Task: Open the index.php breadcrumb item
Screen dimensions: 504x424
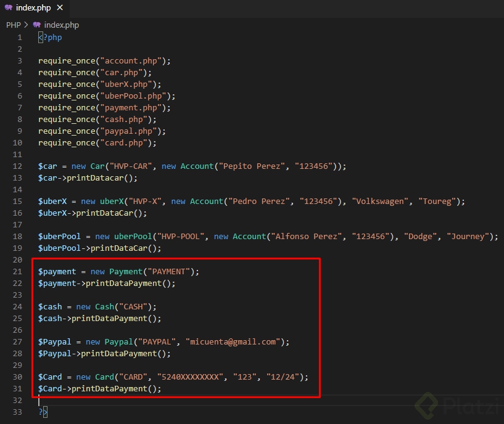Action: (62, 25)
